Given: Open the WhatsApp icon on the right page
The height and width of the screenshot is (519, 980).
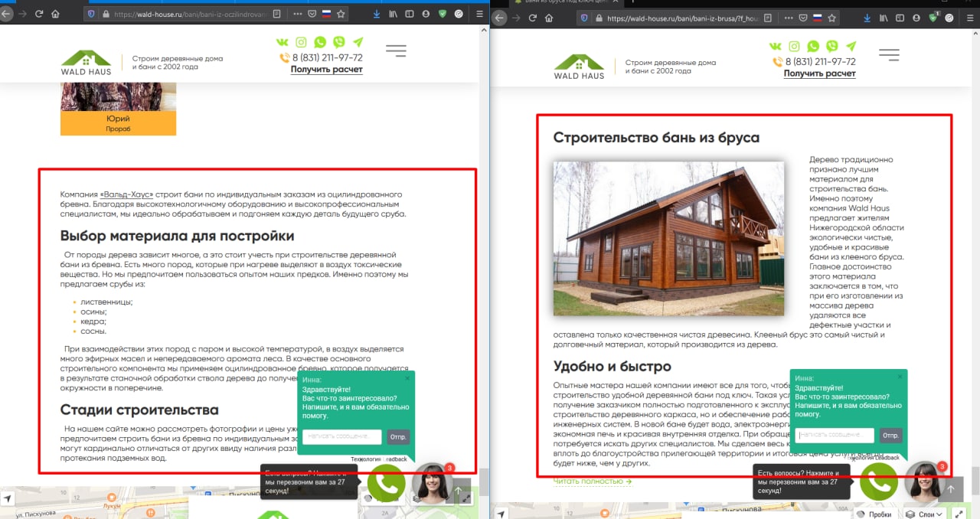Looking at the screenshot, I should point(813,47).
